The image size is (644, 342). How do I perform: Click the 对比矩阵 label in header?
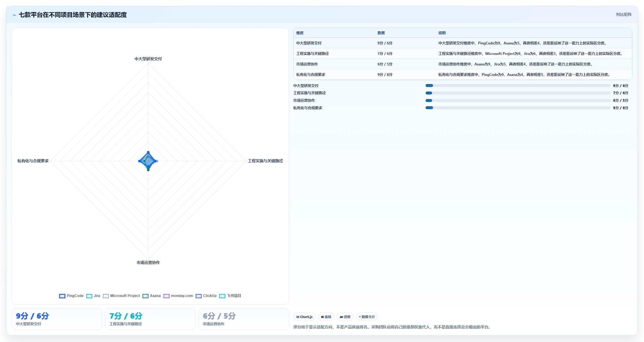point(624,14)
